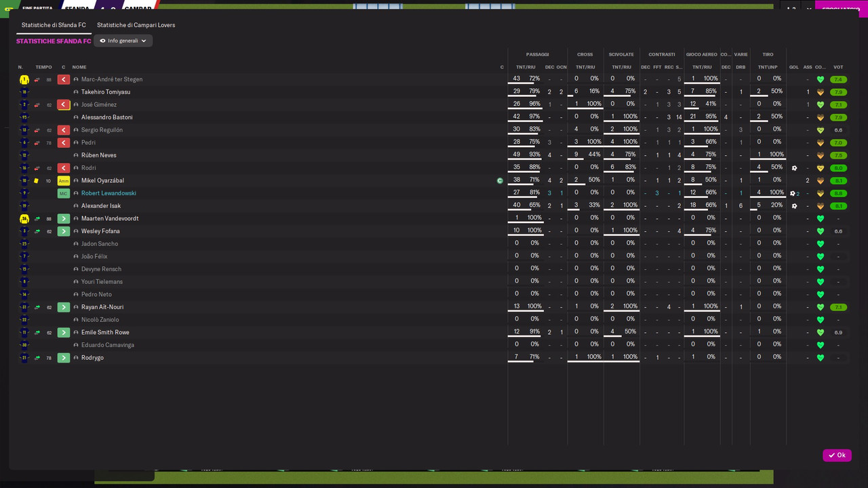The height and width of the screenshot is (488, 868).
Task: Click shirt number icon for Alexander Isak
Action: point(24,206)
